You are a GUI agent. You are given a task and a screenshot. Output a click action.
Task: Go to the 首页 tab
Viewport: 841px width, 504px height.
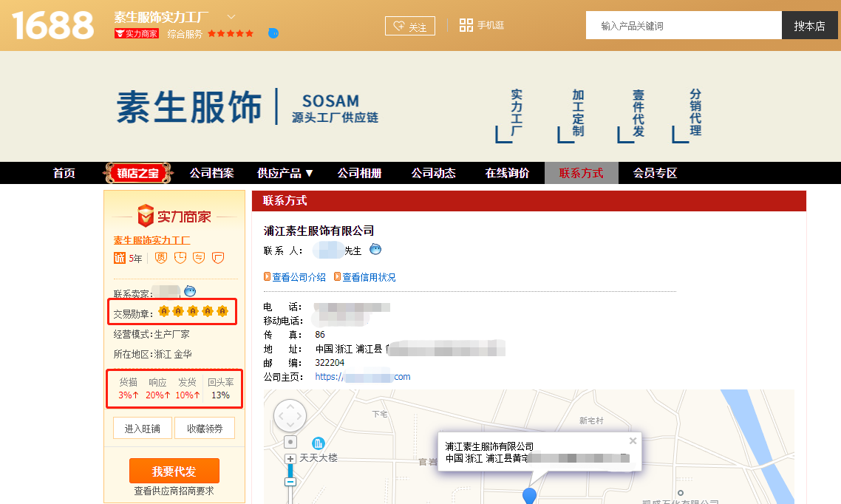click(64, 173)
